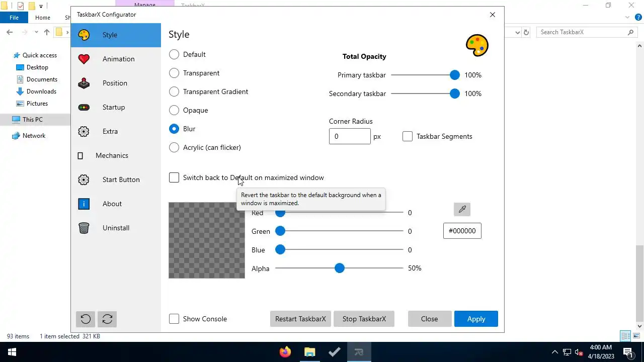Choose Acrylic (can flicker) style

tap(174, 147)
